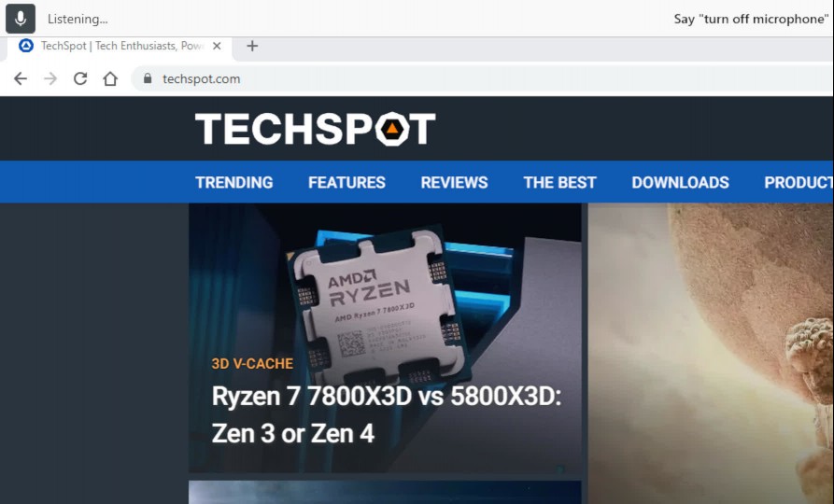
Task: Click the techspot.com address bar
Action: pyautogui.click(x=482, y=78)
